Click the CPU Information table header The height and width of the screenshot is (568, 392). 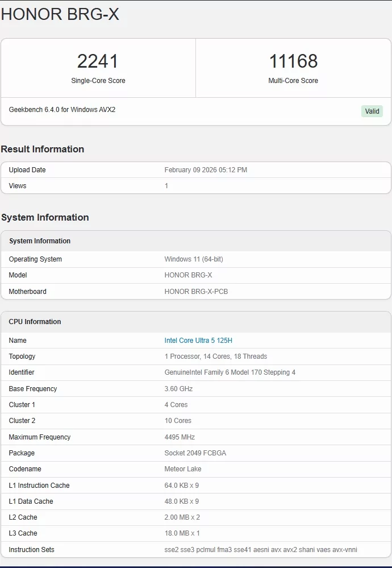pos(35,322)
